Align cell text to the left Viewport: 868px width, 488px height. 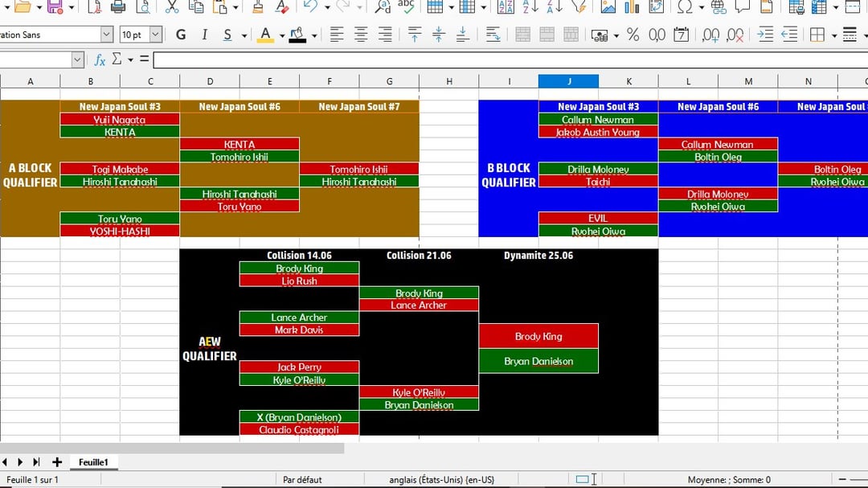[x=336, y=35]
